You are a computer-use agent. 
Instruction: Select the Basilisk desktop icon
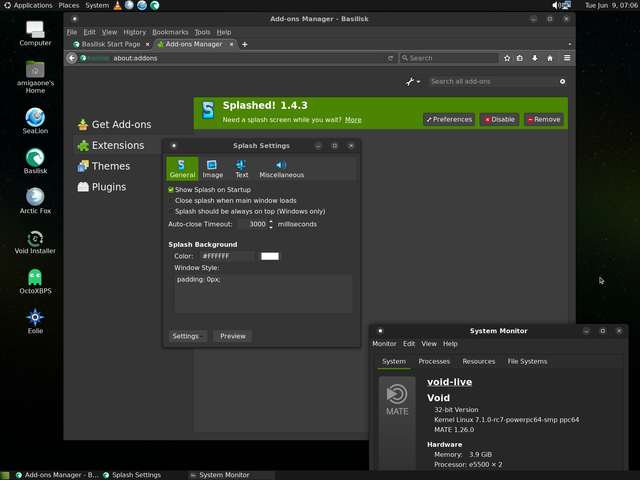tap(35, 161)
